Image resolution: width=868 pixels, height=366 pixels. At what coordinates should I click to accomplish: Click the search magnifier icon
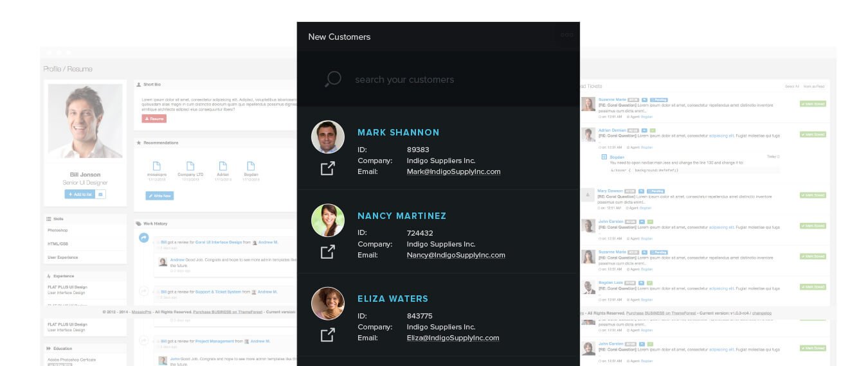click(332, 79)
